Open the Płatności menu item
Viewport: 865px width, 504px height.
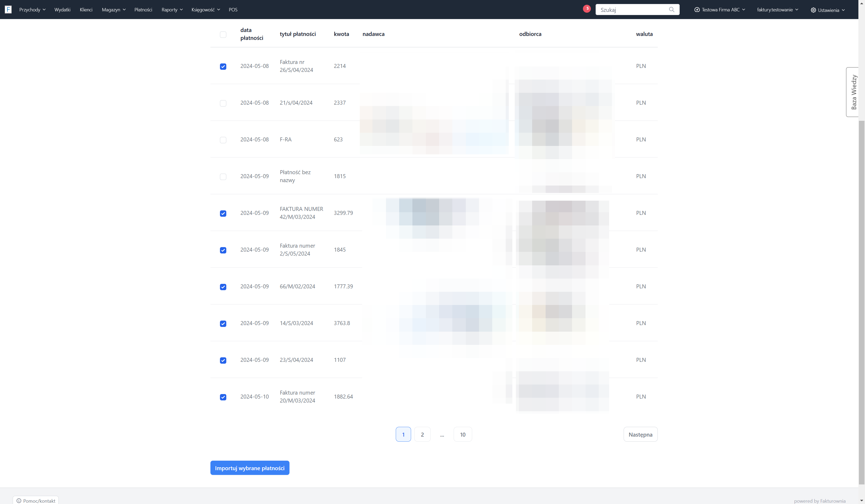143,10
